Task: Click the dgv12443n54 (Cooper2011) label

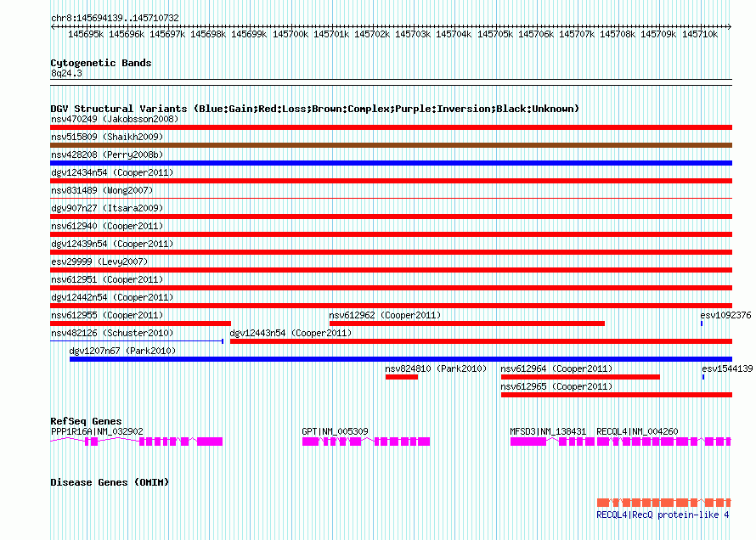Action: (x=291, y=333)
